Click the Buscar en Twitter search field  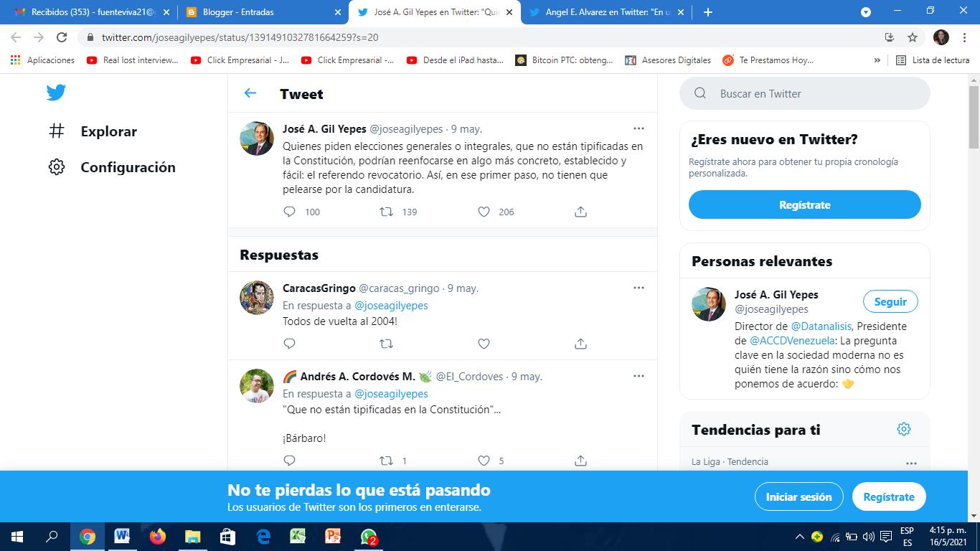[x=805, y=93]
